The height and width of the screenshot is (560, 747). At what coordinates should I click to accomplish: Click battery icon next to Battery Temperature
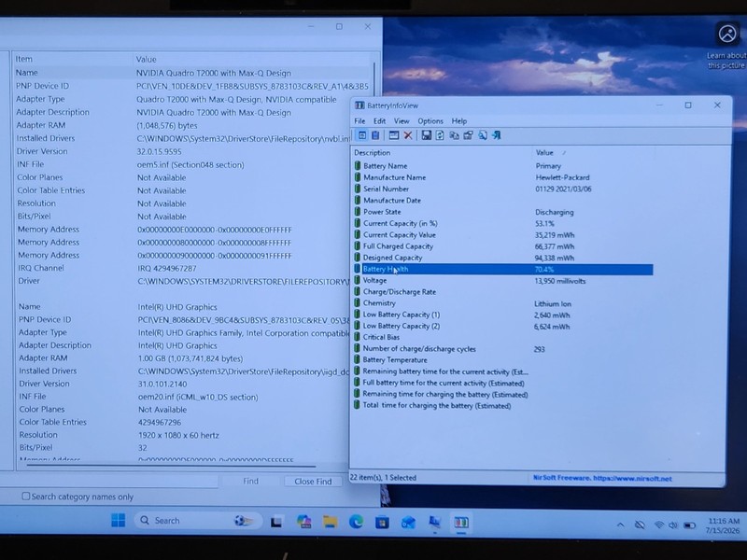[x=358, y=359]
